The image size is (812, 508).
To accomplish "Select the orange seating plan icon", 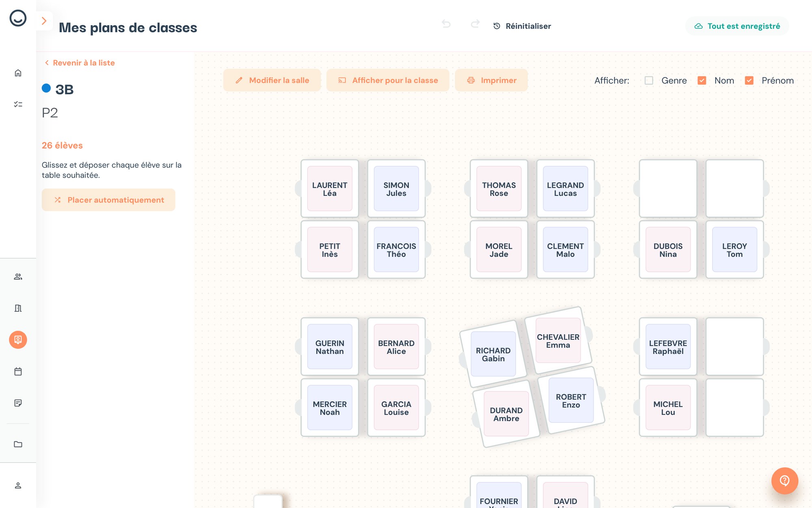I will (18, 340).
